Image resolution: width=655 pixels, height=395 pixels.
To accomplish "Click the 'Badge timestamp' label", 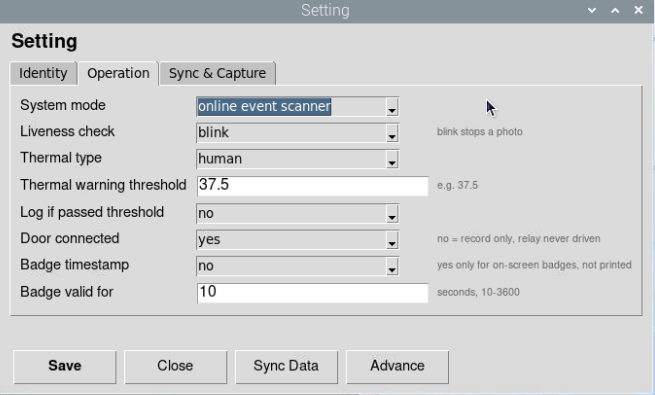I will pyautogui.click(x=74, y=265).
